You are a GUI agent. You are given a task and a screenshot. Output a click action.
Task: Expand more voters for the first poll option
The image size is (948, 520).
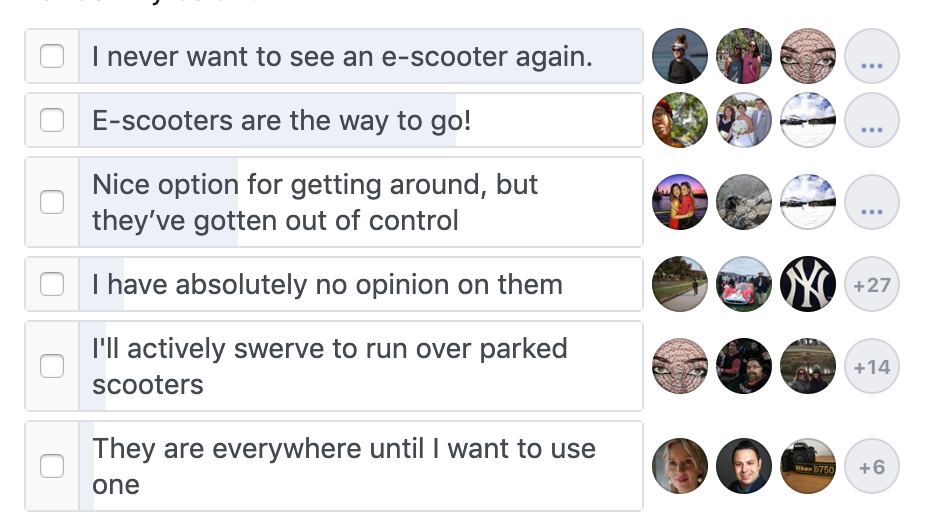(x=871, y=56)
